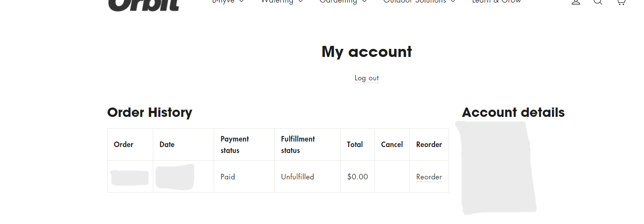
Task: Select the Unfulfilled status cell
Action: click(298, 177)
